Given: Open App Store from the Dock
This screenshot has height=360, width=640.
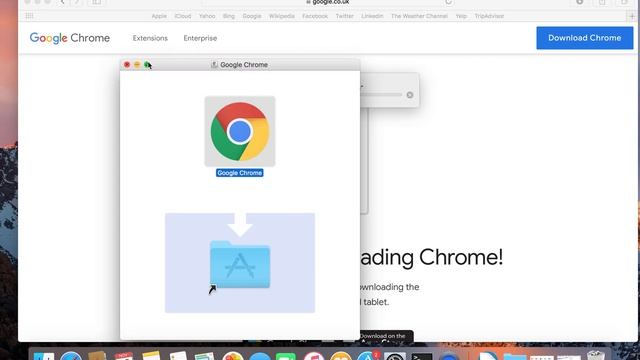Looking at the screenshot, I should click(367, 357).
